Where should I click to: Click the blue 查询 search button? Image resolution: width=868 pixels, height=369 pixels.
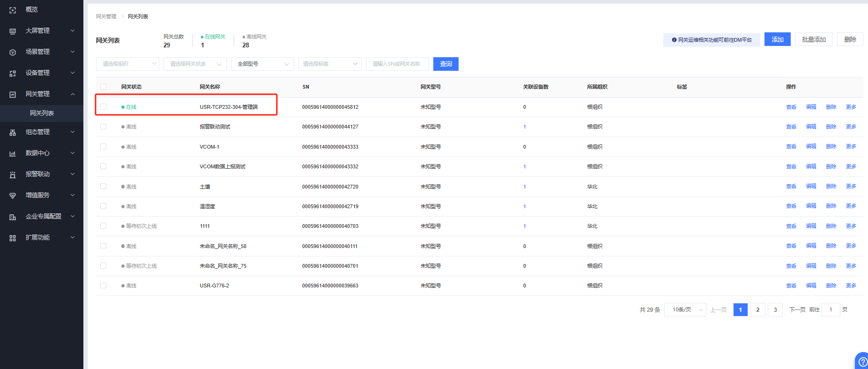coord(445,64)
